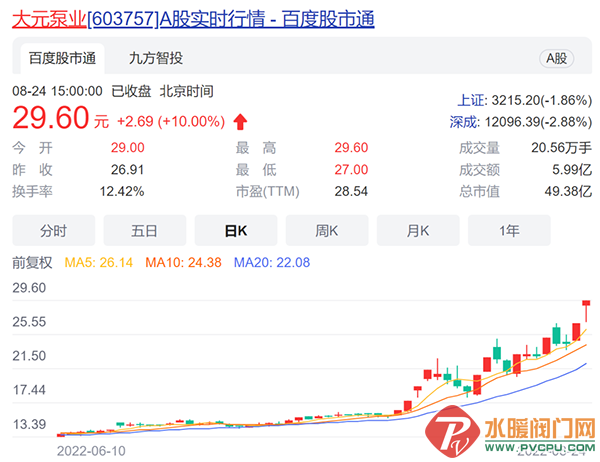Click the MA5: 26.14 legend
600x462 pixels.
click(99, 263)
